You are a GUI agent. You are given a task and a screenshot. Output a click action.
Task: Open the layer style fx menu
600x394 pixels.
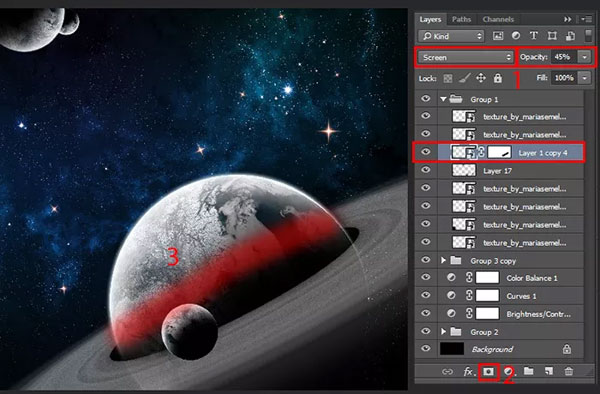[468, 371]
